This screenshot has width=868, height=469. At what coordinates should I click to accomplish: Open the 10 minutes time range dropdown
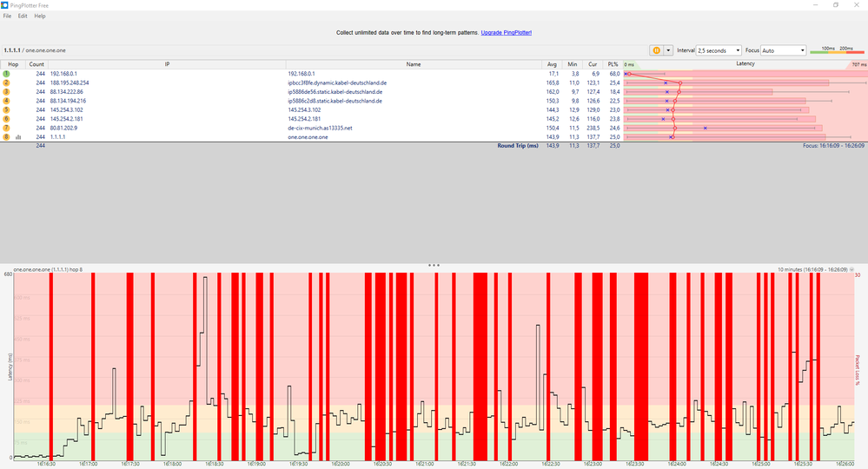pos(816,269)
